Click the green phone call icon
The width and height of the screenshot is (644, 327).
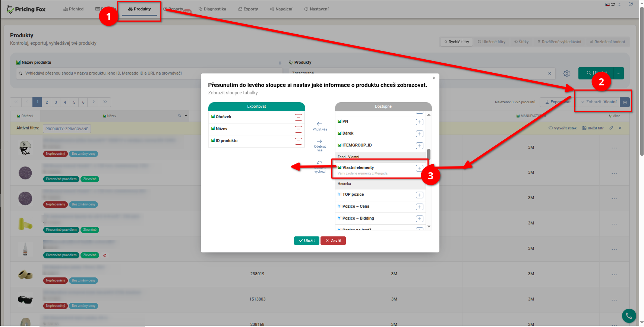tap(629, 316)
